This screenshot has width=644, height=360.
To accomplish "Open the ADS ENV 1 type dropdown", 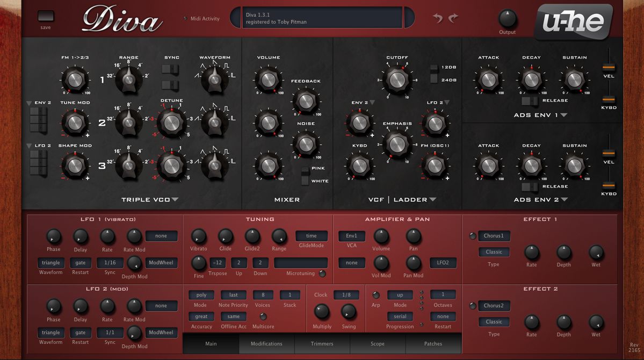I will pyautogui.click(x=564, y=115).
